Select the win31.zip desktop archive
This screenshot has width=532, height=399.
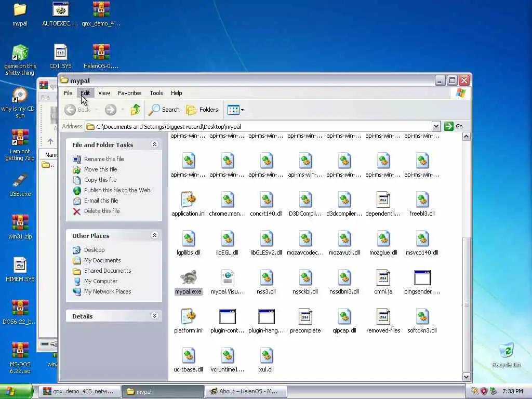coord(20,222)
